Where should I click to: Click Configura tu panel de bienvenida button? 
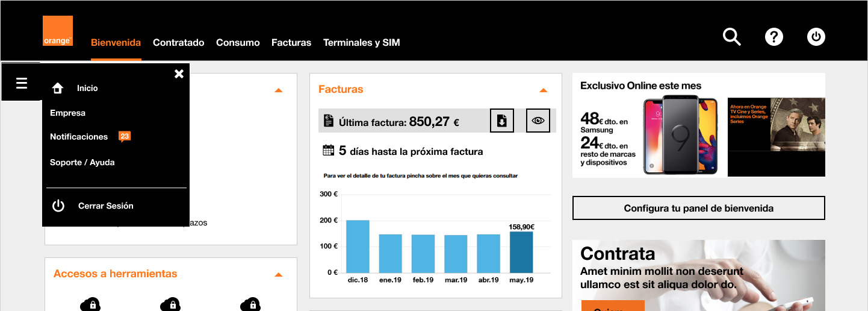[x=698, y=208]
